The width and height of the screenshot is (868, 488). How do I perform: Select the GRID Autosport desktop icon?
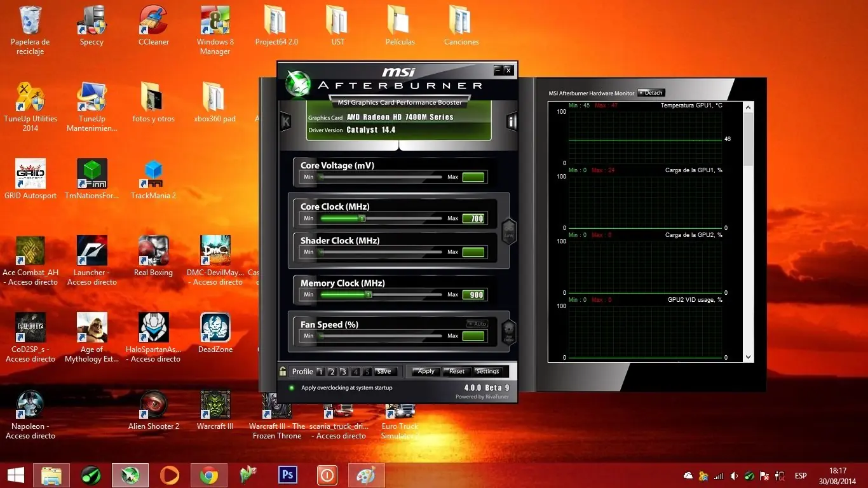click(31, 179)
